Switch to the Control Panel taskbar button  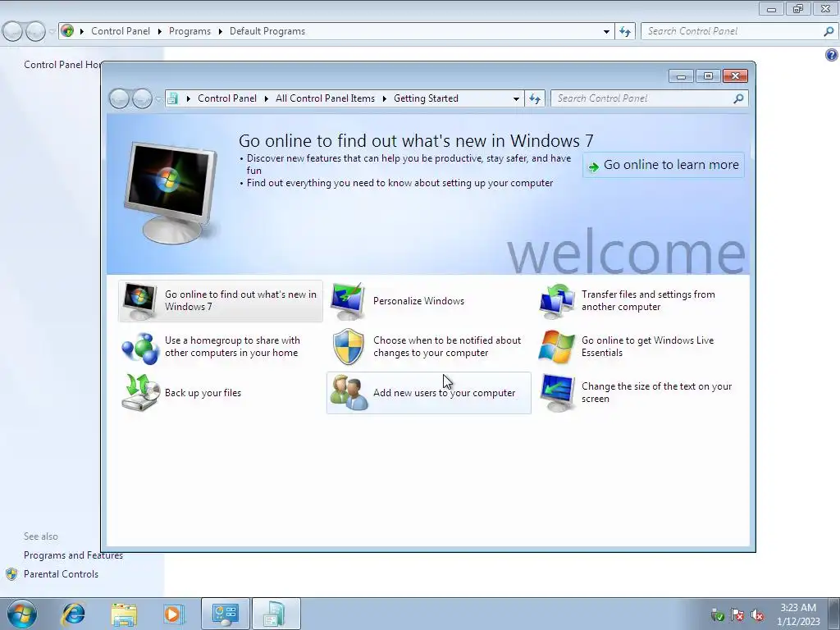(225, 614)
